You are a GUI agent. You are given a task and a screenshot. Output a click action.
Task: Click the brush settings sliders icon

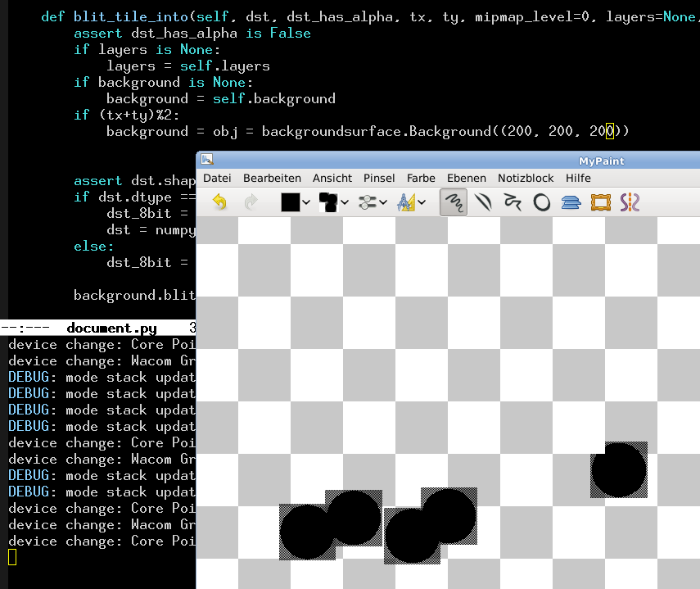coord(369,202)
